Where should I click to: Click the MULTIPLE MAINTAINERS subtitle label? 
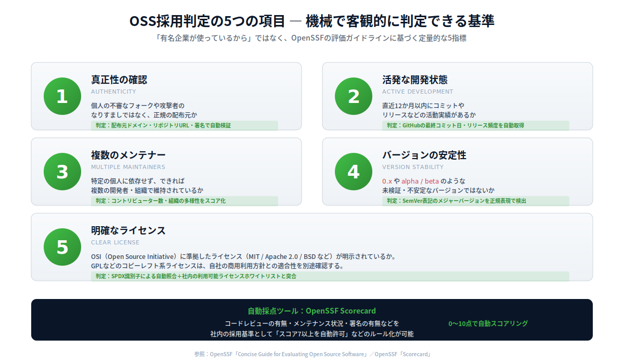[128, 167]
